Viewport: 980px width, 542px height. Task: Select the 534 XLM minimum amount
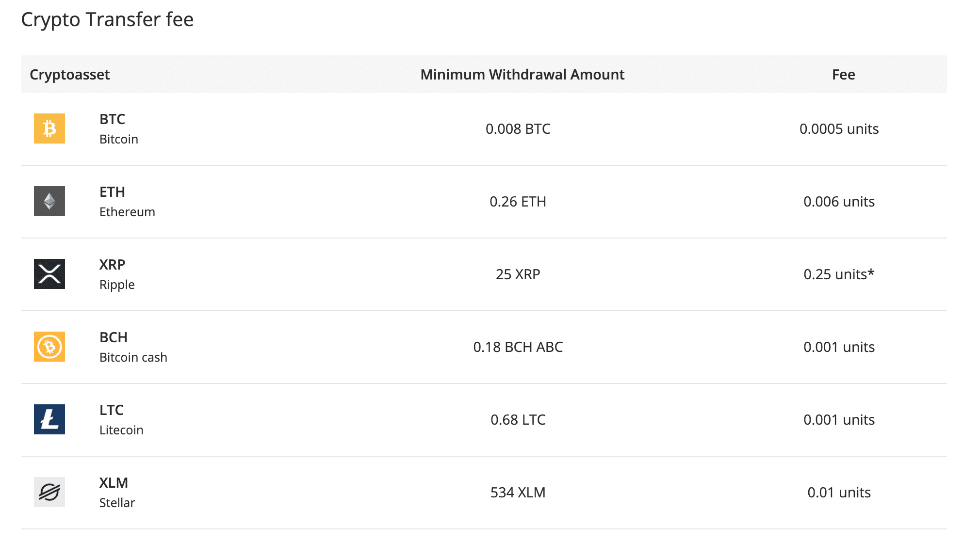pos(518,493)
